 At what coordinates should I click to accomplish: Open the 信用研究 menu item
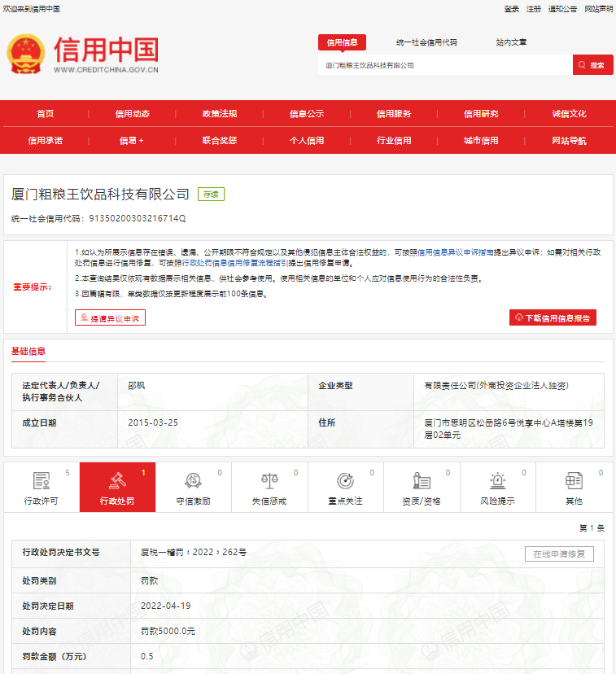(481, 114)
